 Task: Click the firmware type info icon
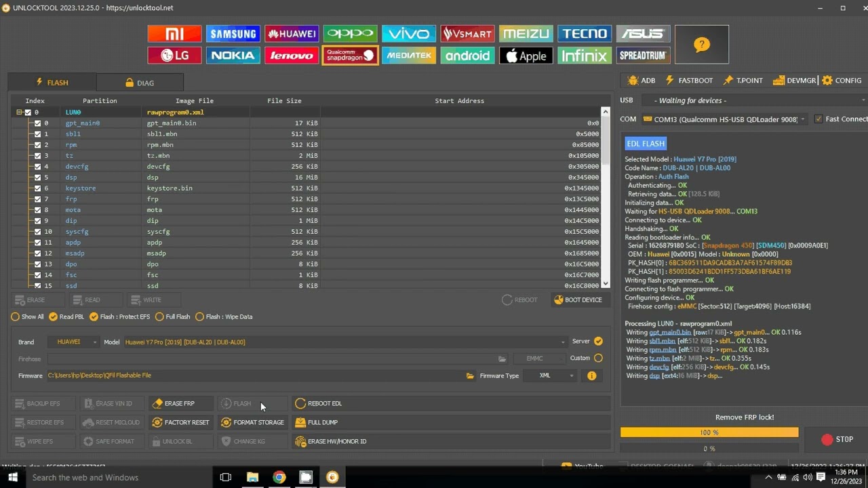point(592,375)
